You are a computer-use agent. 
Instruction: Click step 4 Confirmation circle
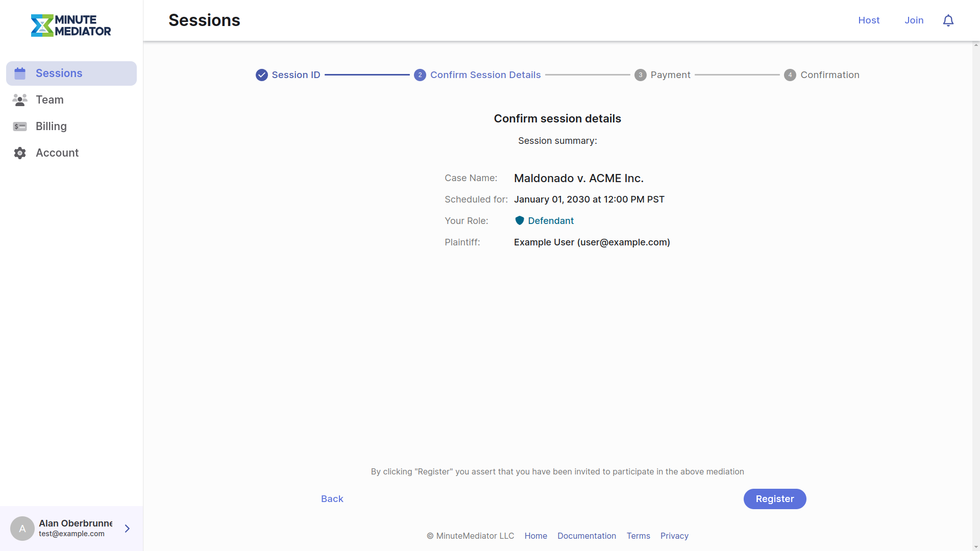coord(790,74)
